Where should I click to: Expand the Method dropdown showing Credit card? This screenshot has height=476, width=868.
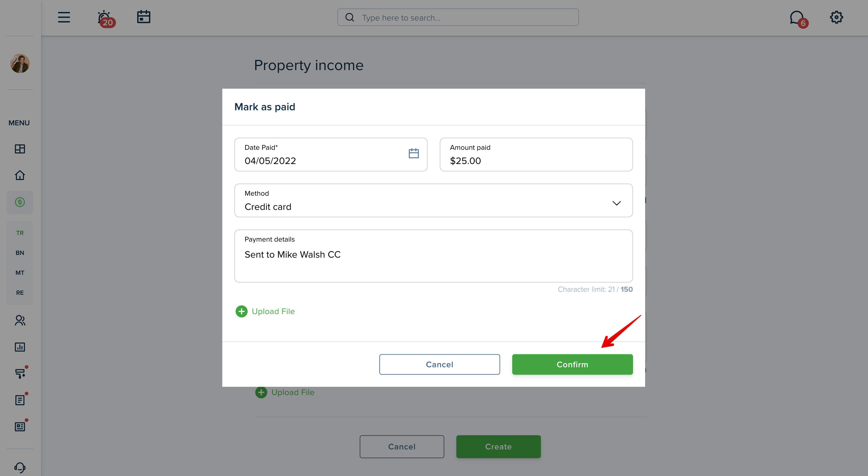(433, 201)
